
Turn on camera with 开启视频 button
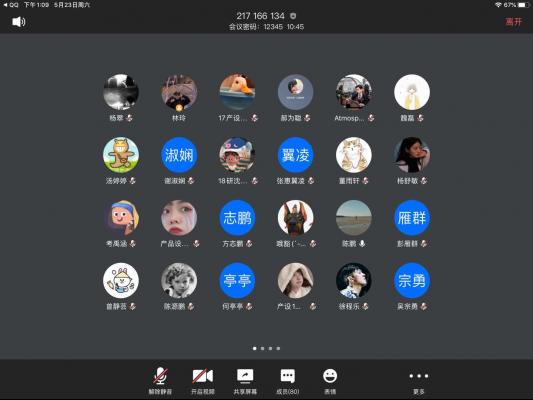pyautogui.click(x=203, y=381)
